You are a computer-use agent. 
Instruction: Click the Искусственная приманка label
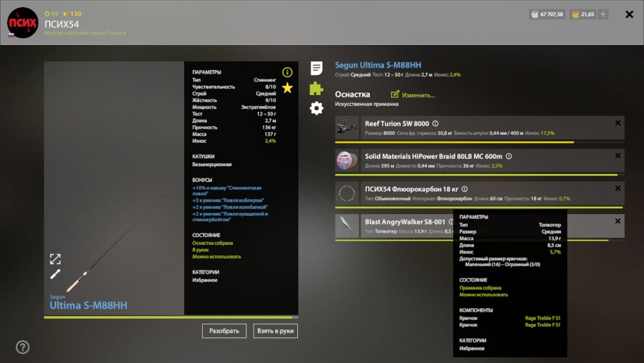click(x=367, y=104)
